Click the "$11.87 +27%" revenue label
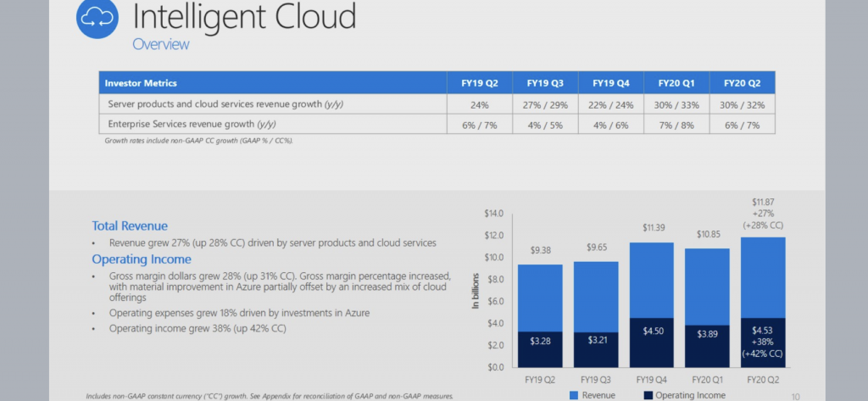This screenshot has height=401, width=868. [x=763, y=214]
